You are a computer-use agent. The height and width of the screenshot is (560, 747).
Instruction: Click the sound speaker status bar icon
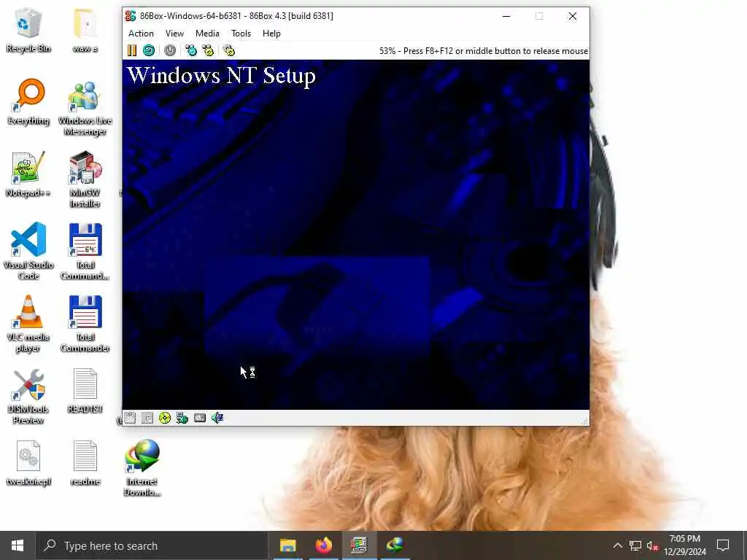[217, 418]
